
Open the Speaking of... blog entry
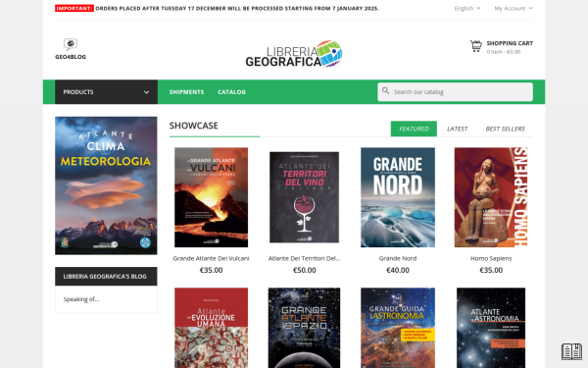click(81, 299)
